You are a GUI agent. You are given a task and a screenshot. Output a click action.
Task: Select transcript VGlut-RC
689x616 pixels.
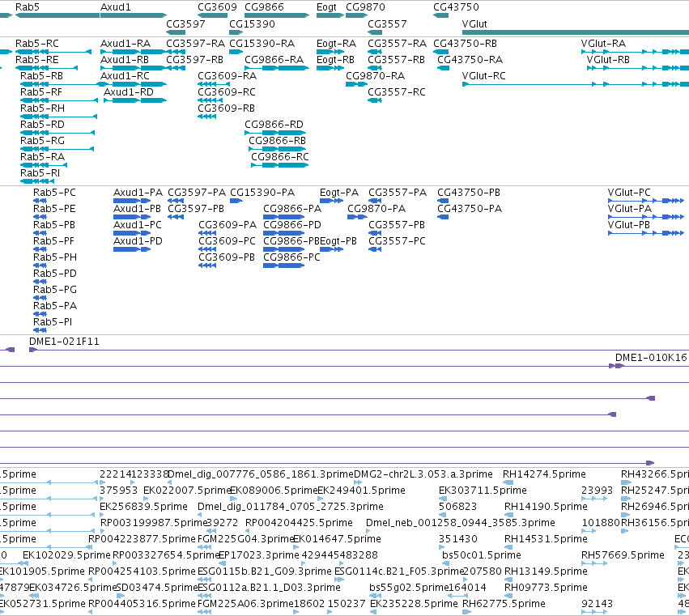576,84
